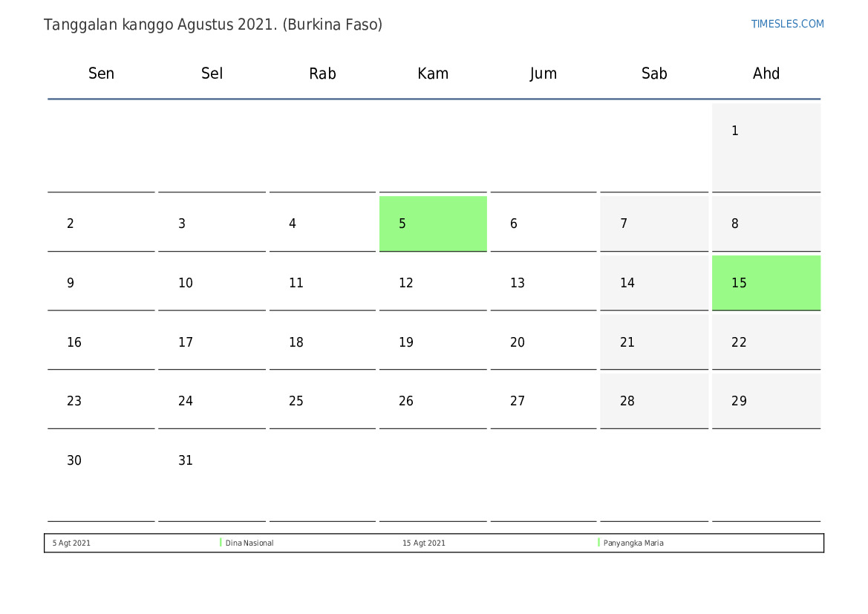Open the TIMESLES.COM link

pos(787,24)
